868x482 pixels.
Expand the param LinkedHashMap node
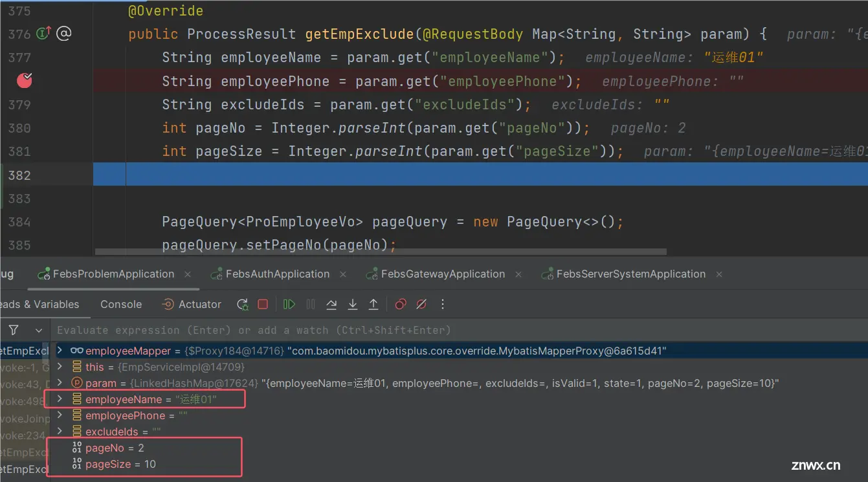60,383
